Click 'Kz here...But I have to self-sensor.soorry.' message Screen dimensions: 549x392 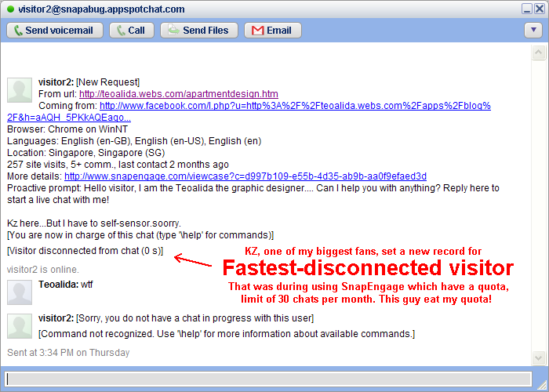pyautogui.click(x=94, y=223)
